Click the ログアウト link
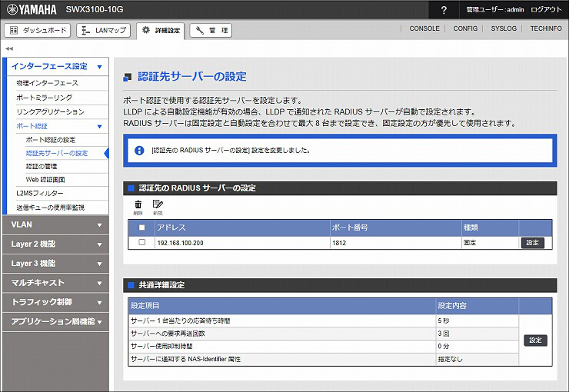The width and height of the screenshot is (569, 392). coord(546,10)
